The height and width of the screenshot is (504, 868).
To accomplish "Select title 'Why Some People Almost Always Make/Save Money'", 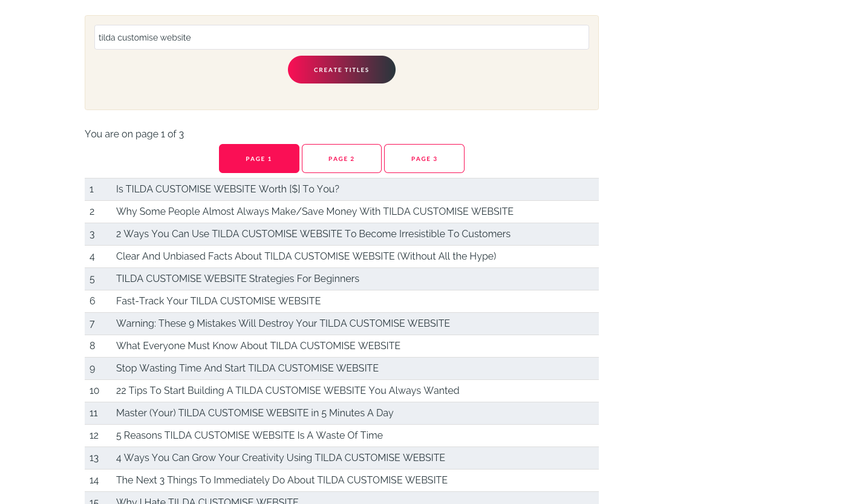I will tap(315, 212).
